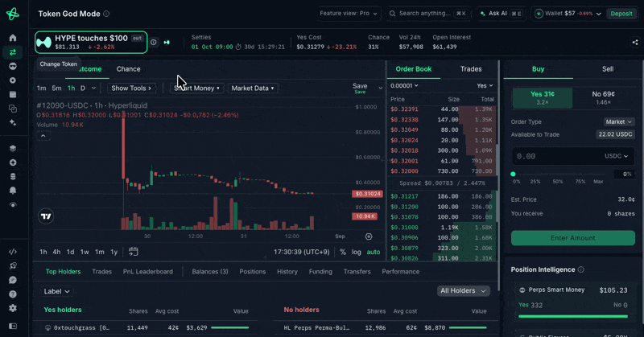Select the No 69¢ outcome option

point(603,97)
